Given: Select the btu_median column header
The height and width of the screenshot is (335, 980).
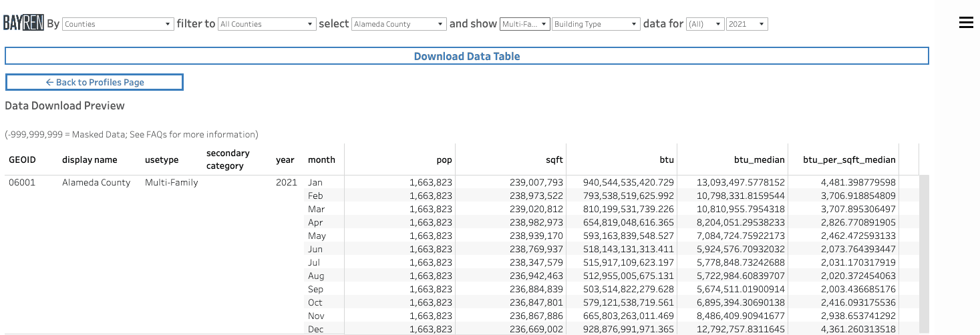Looking at the screenshot, I should point(759,159).
